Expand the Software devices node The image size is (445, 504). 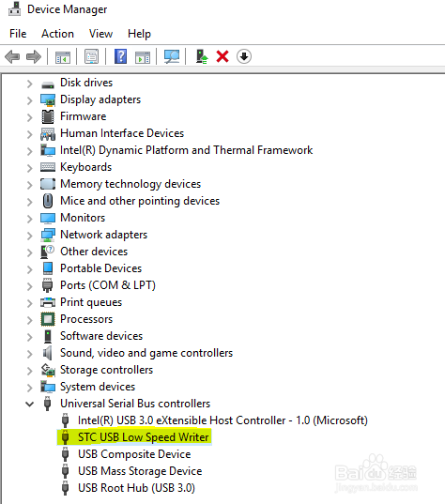pyautogui.click(x=30, y=337)
